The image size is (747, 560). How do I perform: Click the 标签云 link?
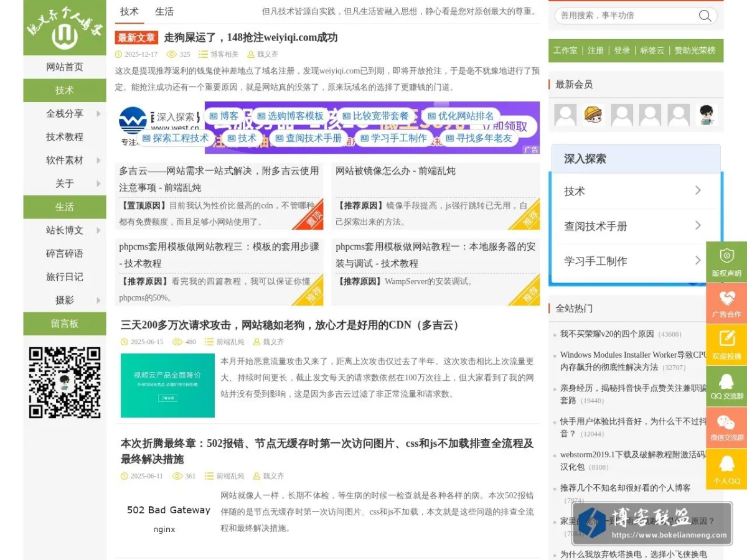coord(652,50)
